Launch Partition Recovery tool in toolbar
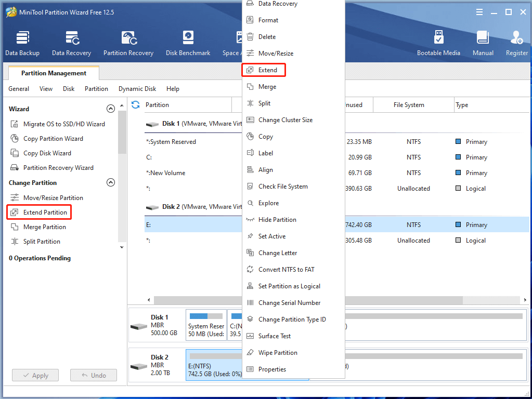 pyautogui.click(x=128, y=43)
